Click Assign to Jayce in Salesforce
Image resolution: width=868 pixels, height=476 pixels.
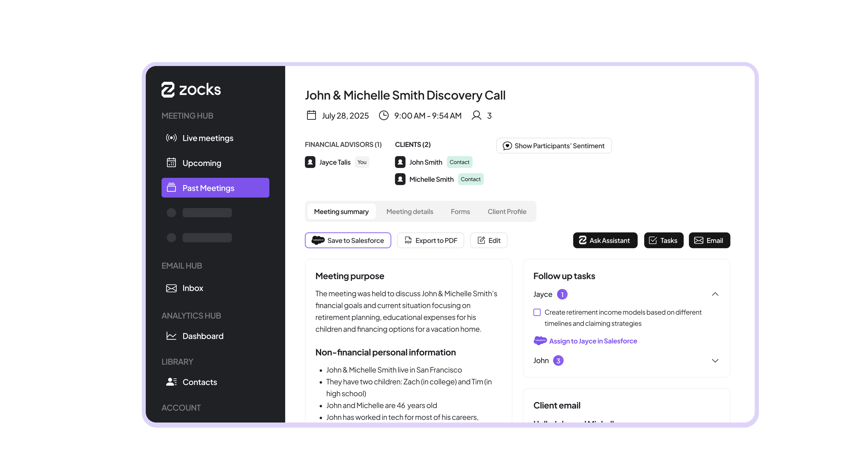593,341
